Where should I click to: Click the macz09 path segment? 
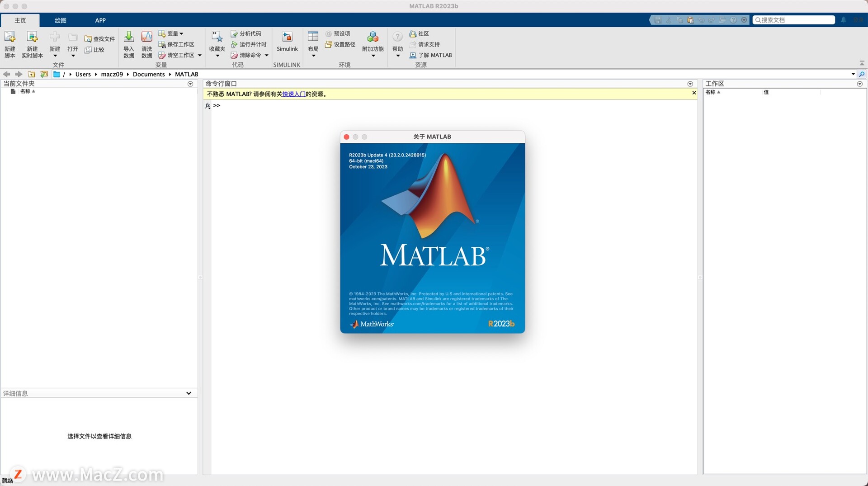tap(112, 74)
